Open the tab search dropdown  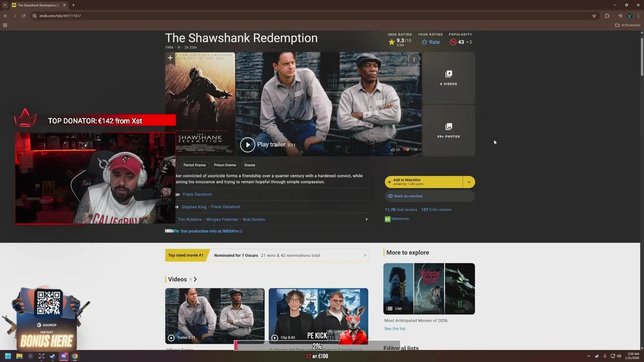coord(5,5)
